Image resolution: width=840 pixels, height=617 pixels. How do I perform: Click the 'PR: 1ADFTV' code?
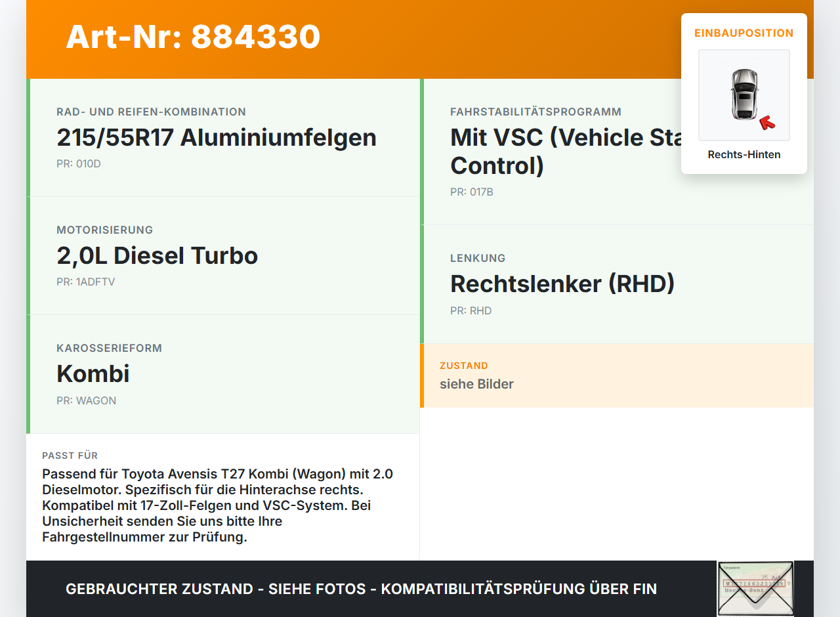click(x=86, y=282)
